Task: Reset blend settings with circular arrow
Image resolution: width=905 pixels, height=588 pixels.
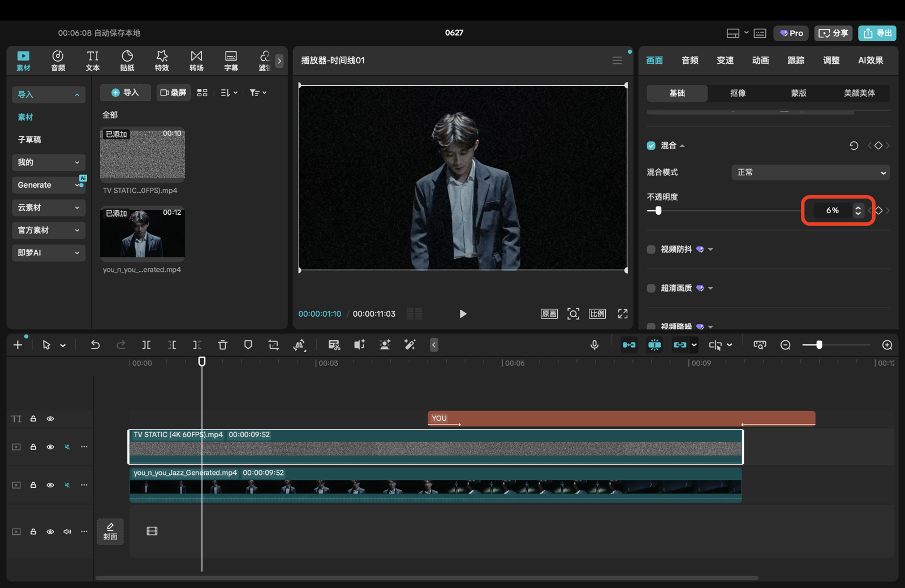Action: [x=854, y=146]
